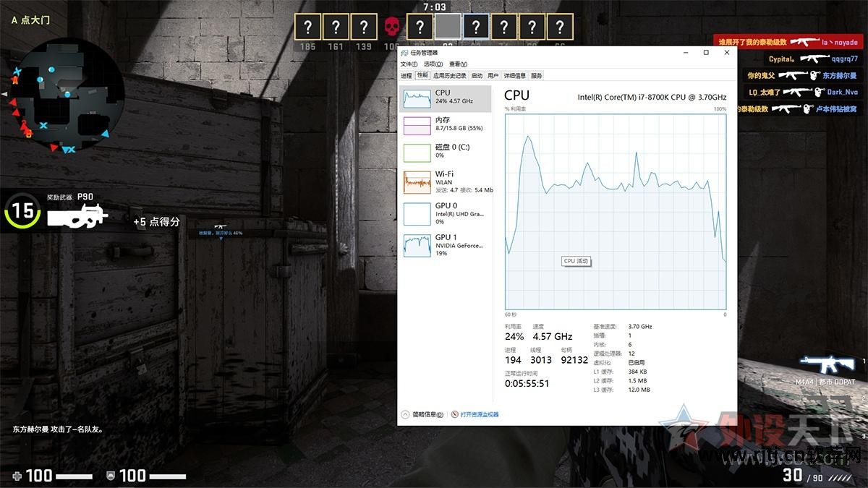The height and width of the screenshot is (488, 868).
Task: Click the 3.70 GHz base speed value
Action: (640, 327)
